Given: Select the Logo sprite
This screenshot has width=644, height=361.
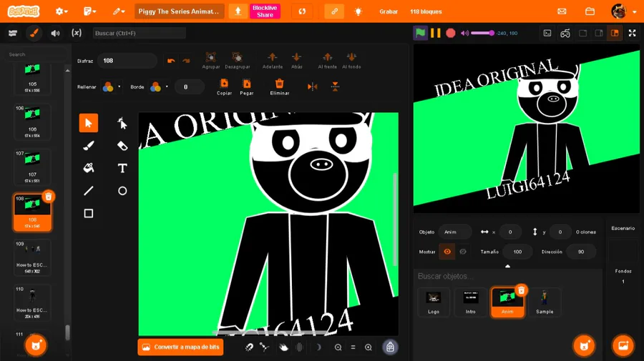Looking at the screenshot, I should click(x=434, y=302).
